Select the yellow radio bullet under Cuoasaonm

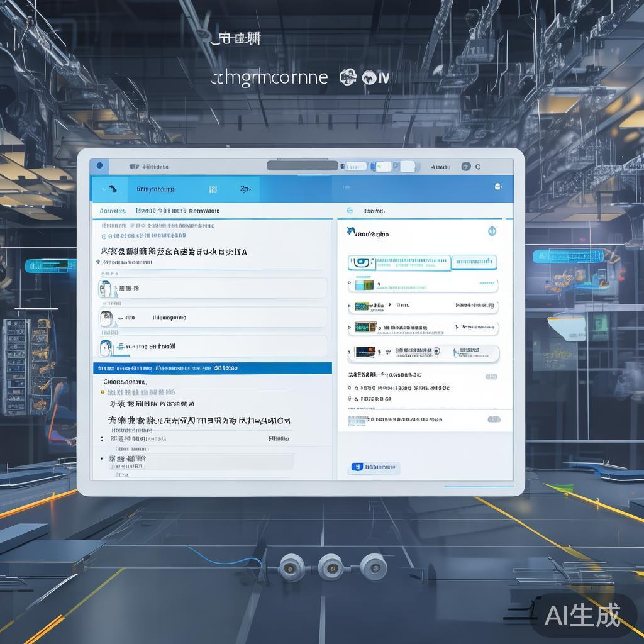click(x=103, y=392)
